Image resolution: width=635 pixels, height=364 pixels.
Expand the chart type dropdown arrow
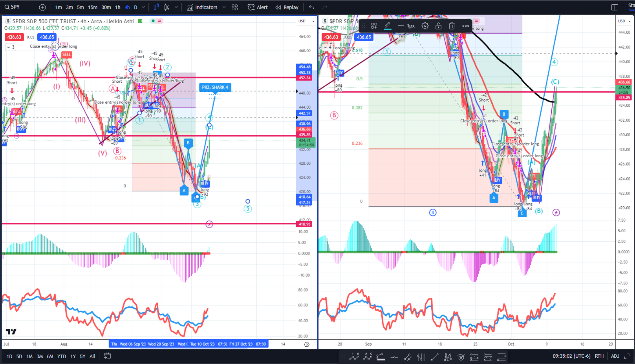click(176, 7)
